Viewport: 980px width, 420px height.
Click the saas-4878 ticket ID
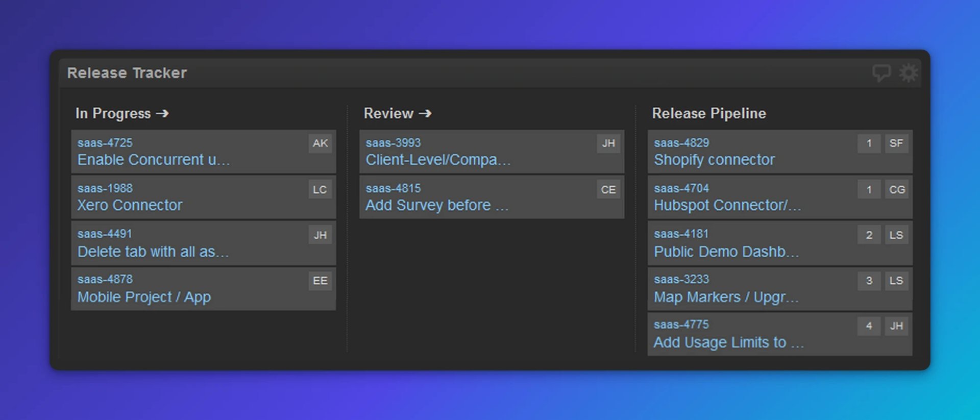[105, 279]
